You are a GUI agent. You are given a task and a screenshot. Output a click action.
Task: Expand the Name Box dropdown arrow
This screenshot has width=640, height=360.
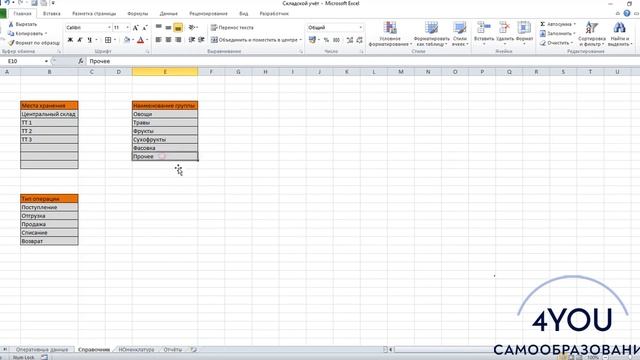click(46, 61)
